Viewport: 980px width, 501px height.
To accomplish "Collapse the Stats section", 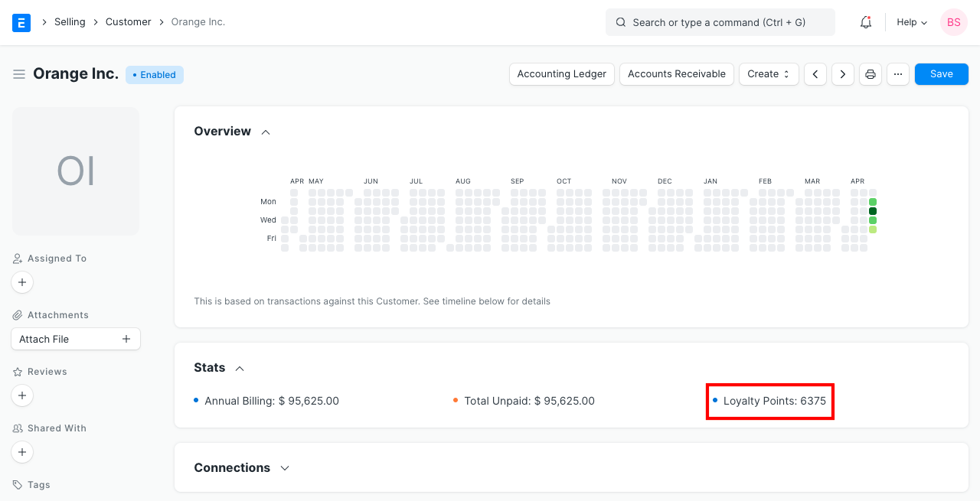I will click(x=240, y=368).
